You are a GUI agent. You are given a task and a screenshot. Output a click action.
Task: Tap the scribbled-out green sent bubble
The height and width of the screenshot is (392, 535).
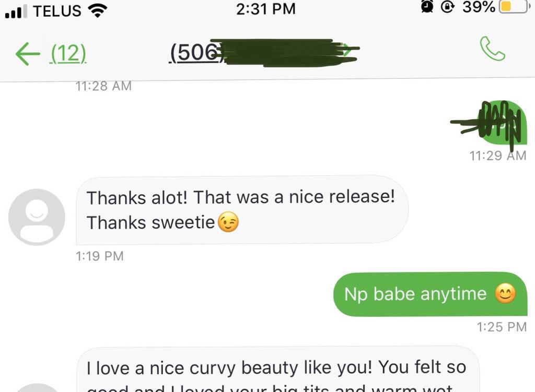click(x=502, y=123)
